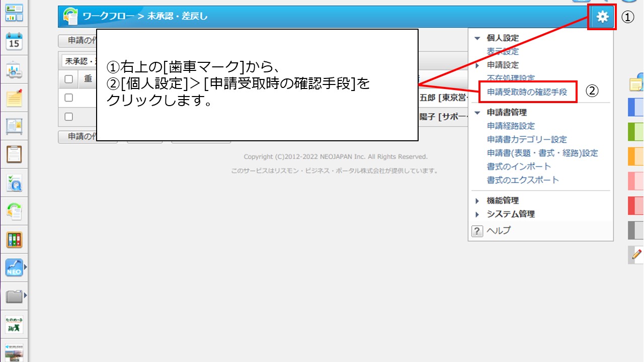Viewport: 644px width, 362px height.
Task: Click the NEO chart icon
Action: coord(14,268)
